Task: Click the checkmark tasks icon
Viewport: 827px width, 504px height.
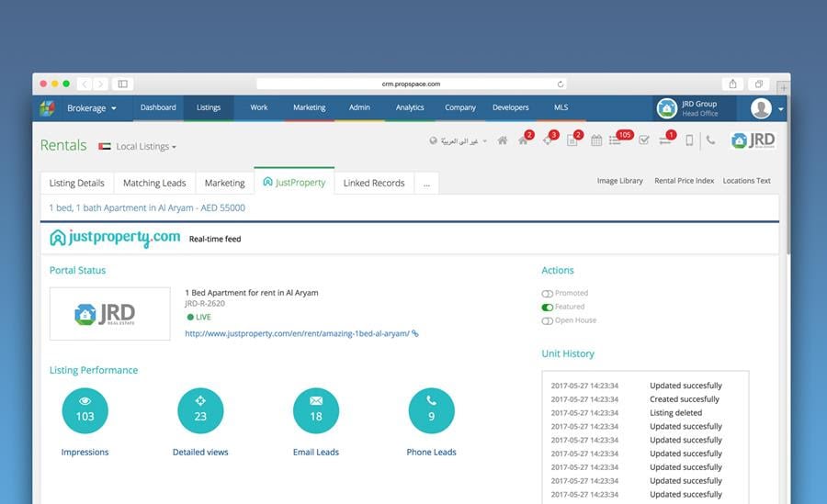Action: (x=643, y=140)
